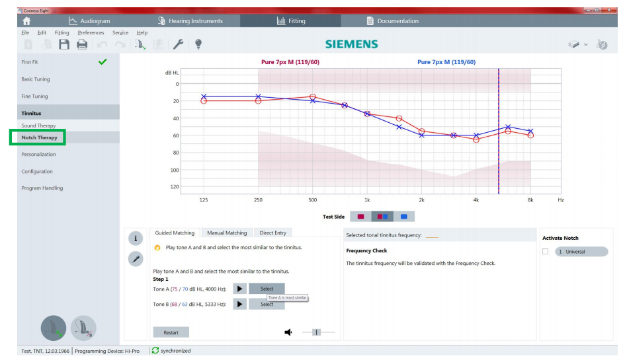Click the 1 Universal program pill
Screen dimensions: 625x364
(x=581, y=252)
